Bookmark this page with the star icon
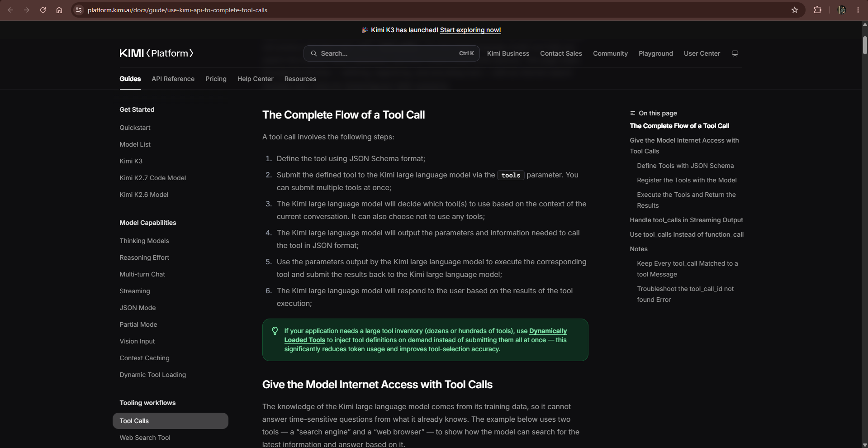This screenshot has width=868, height=448. click(795, 10)
